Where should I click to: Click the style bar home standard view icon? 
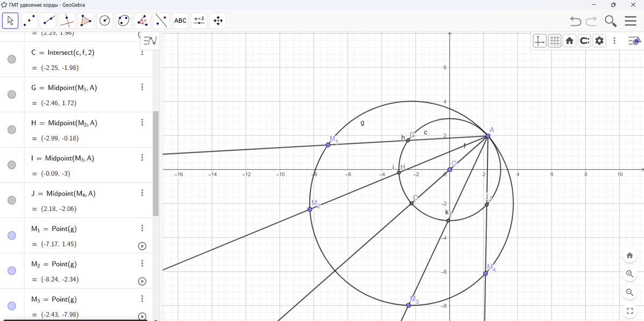(569, 40)
